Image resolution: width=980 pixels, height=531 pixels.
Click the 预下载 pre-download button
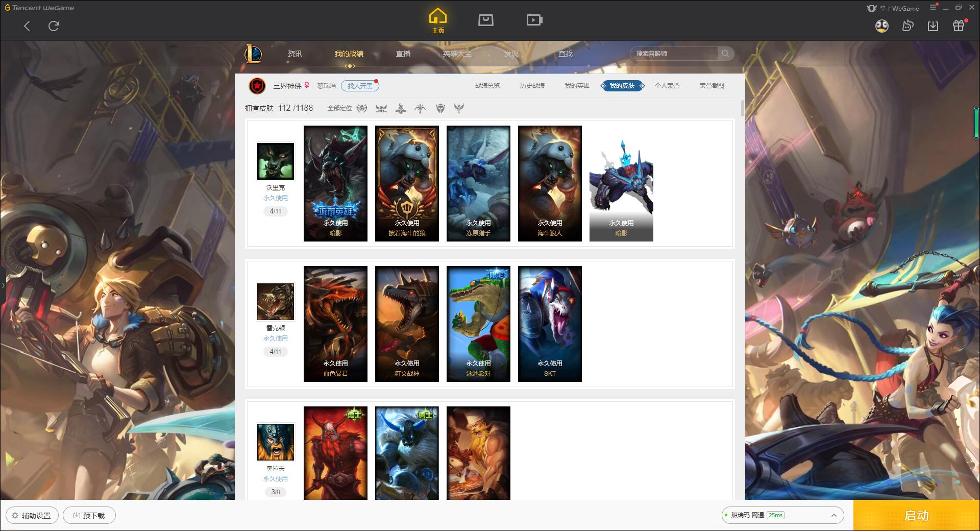[89, 516]
